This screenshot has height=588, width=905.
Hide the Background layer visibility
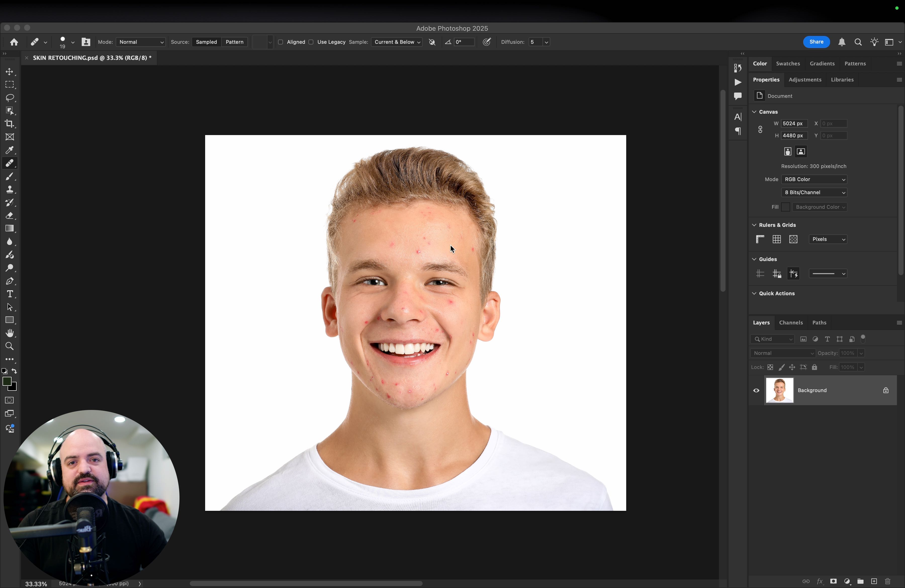click(756, 390)
